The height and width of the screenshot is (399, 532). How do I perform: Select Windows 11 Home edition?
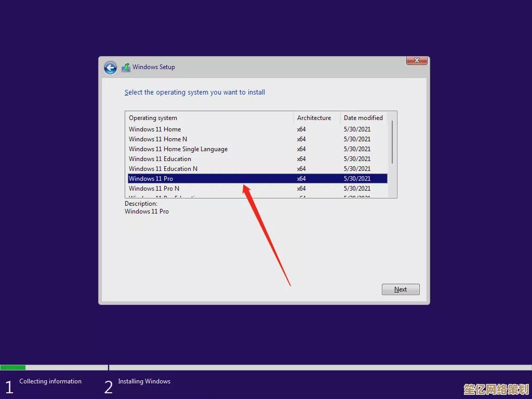pos(155,129)
